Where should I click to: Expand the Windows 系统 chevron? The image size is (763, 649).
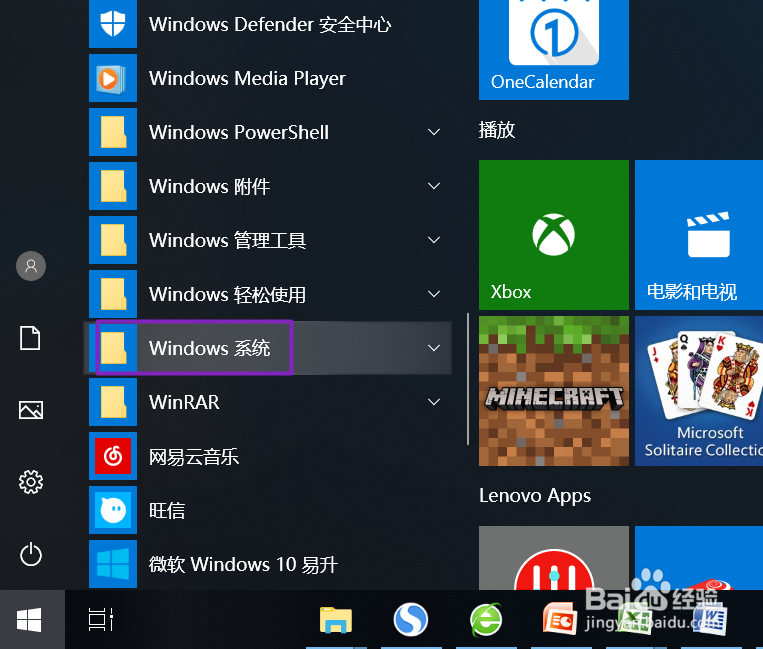[434, 348]
